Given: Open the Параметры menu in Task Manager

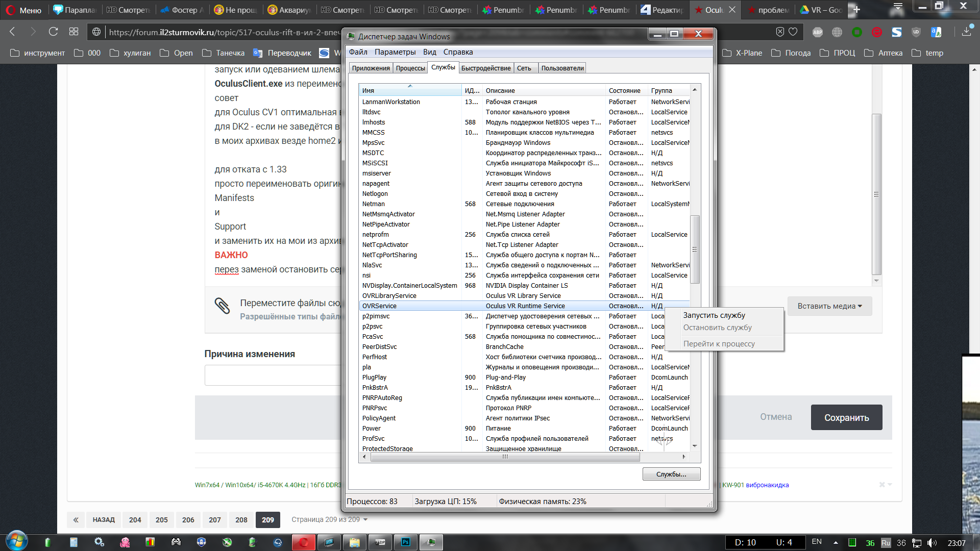Looking at the screenshot, I should (395, 52).
